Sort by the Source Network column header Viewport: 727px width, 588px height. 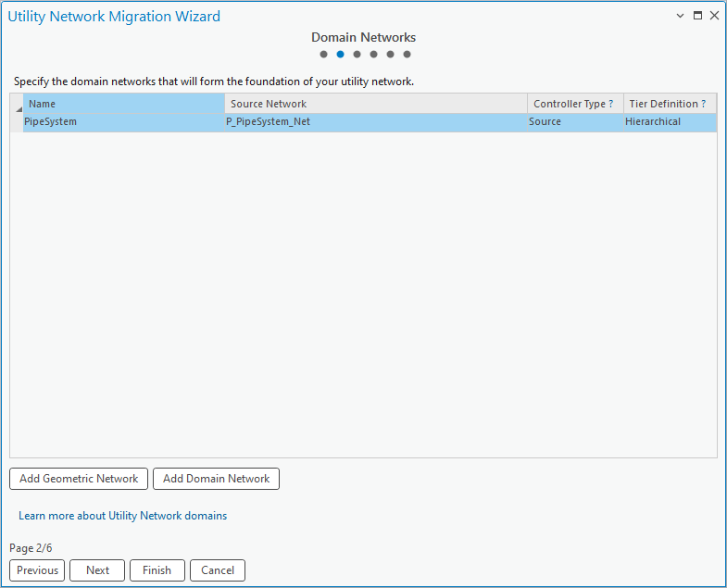click(x=376, y=104)
